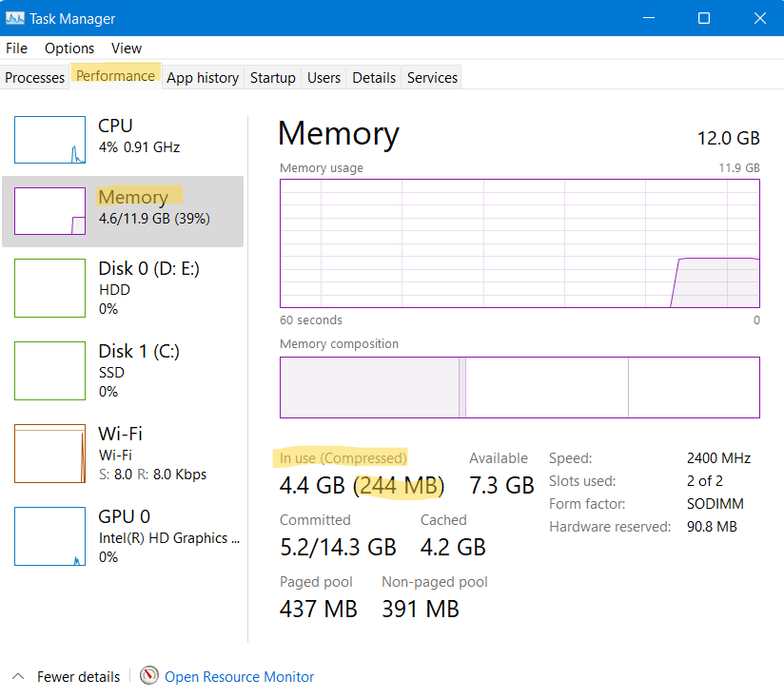Select the Memory graph in the sidebar

(x=49, y=211)
